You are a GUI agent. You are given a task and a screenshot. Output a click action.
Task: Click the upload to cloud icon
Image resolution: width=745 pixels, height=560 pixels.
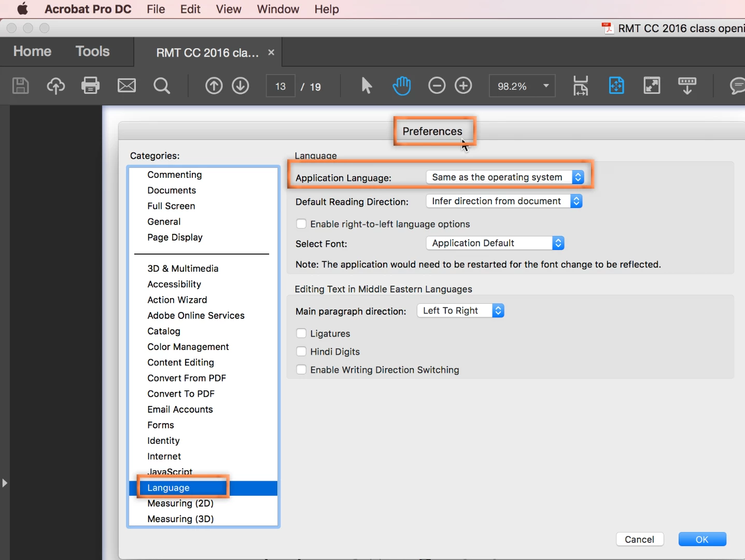pos(56,86)
